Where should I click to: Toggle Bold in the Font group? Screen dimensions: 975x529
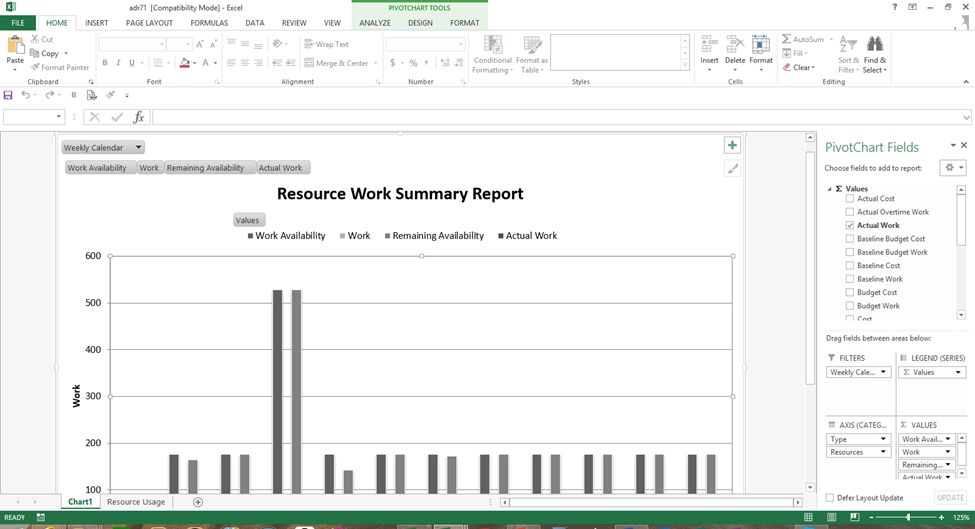104,63
